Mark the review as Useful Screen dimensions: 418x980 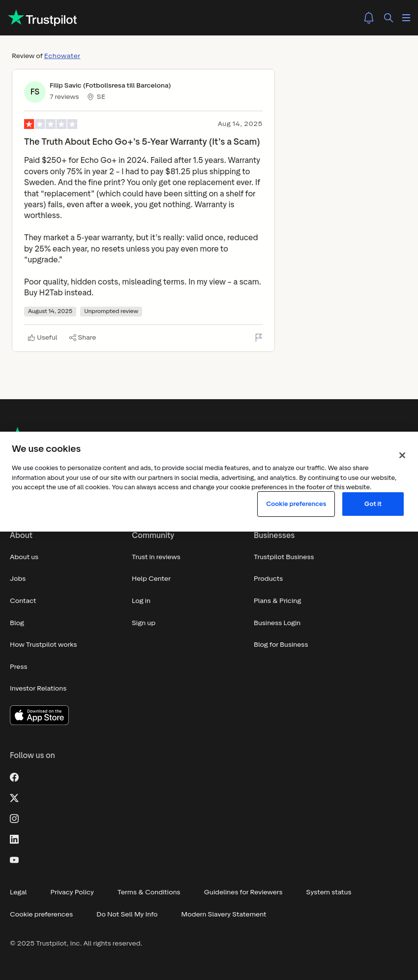[43, 337]
